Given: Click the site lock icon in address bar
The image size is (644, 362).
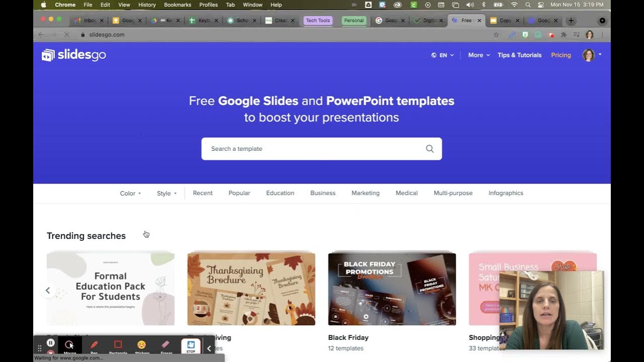Looking at the screenshot, I should (x=83, y=35).
